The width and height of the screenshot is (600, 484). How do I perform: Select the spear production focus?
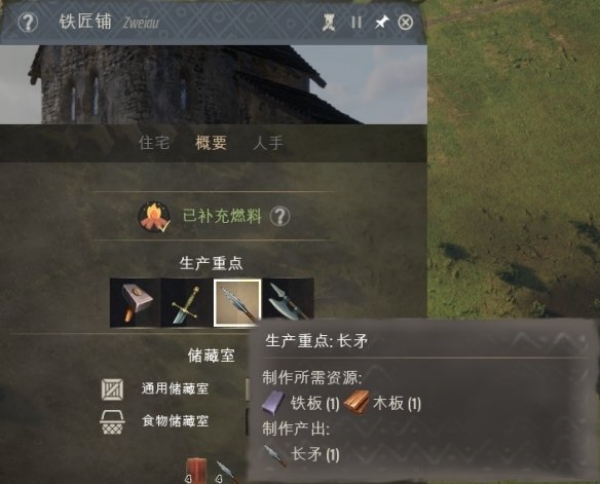(237, 303)
